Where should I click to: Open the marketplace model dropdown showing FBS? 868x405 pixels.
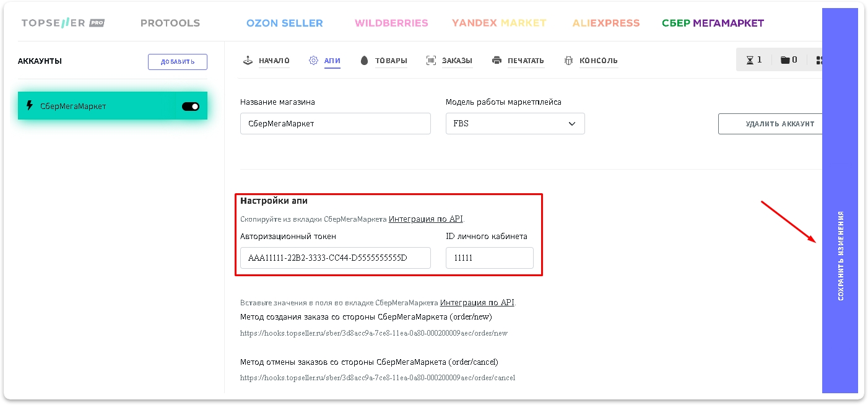(x=514, y=124)
